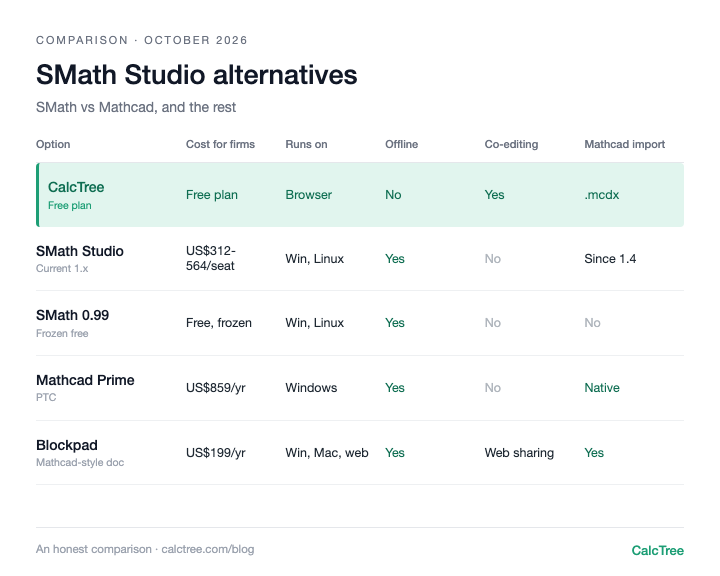The height and width of the screenshot is (576, 720).
Task: Click 'Win, Linux' in the SMath Studio row
Action: tap(315, 259)
